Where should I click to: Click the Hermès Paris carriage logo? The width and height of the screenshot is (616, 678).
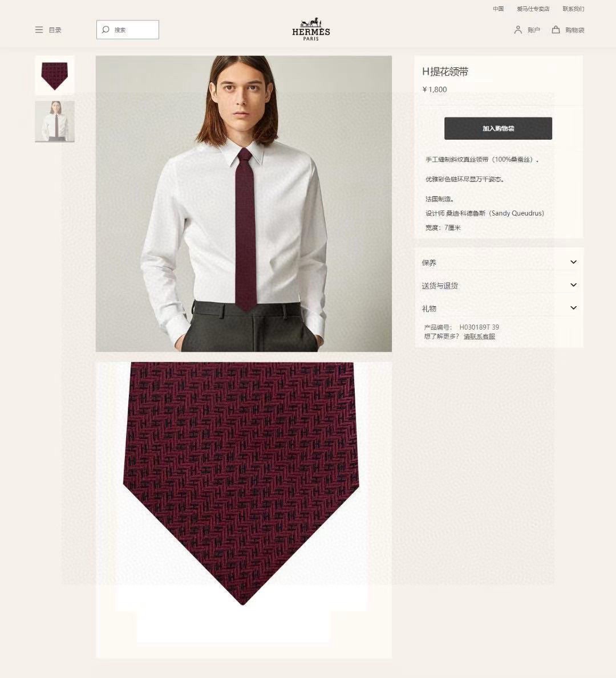311,29
